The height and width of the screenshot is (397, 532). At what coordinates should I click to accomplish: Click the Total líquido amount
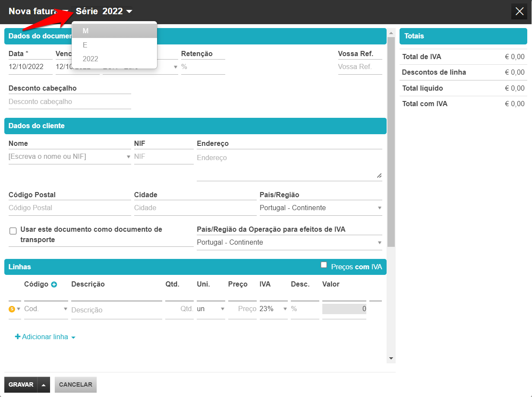coord(515,88)
